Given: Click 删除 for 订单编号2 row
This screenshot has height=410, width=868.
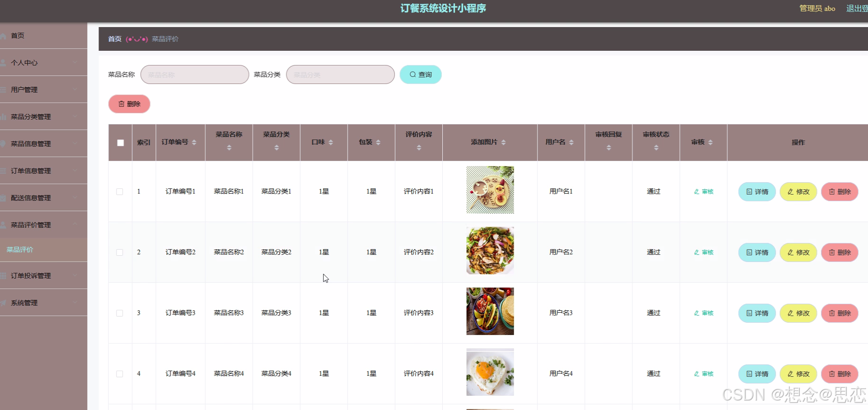Looking at the screenshot, I should (840, 252).
